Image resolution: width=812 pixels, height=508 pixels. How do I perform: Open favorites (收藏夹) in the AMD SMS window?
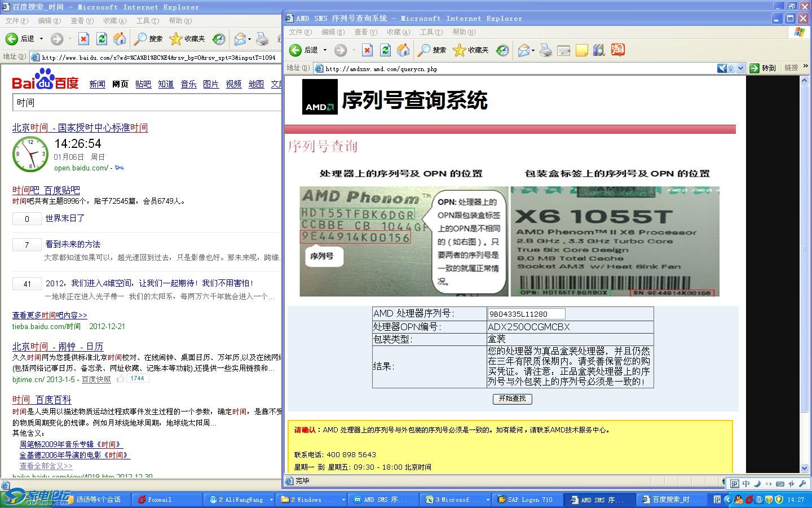pyautogui.click(x=471, y=50)
